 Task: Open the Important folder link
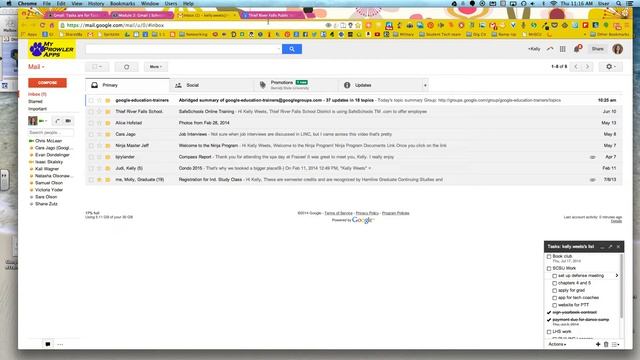pyautogui.click(x=38, y=109)
